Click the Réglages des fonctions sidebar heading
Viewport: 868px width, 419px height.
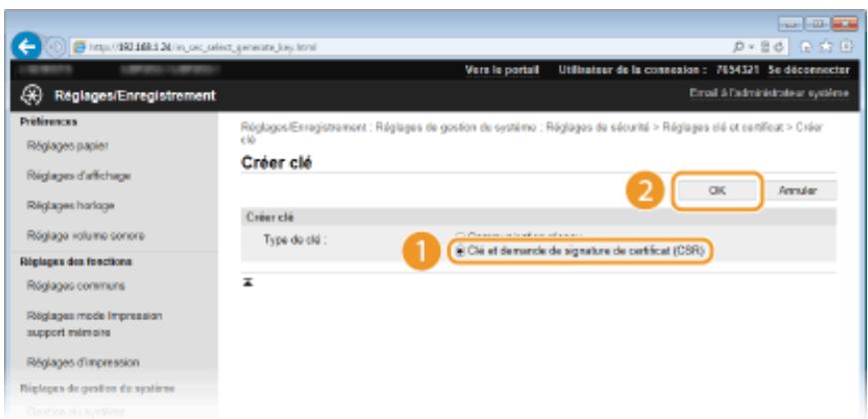(76, 261)
